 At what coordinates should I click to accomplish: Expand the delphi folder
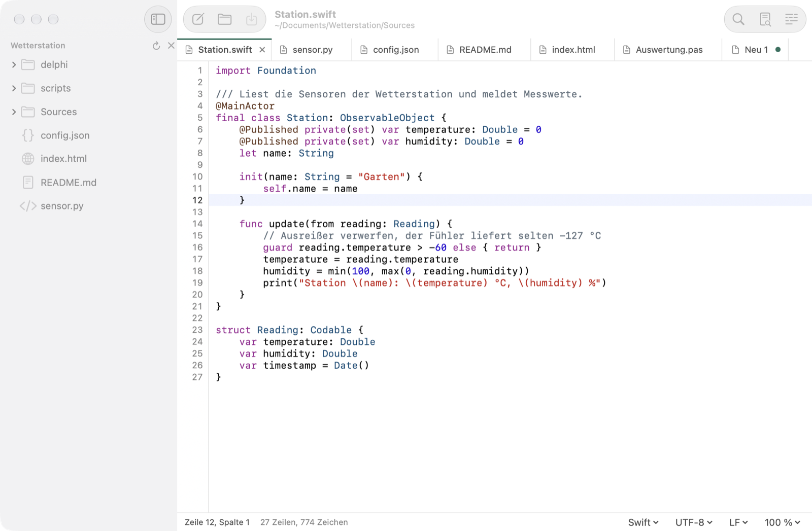[14, 65]
